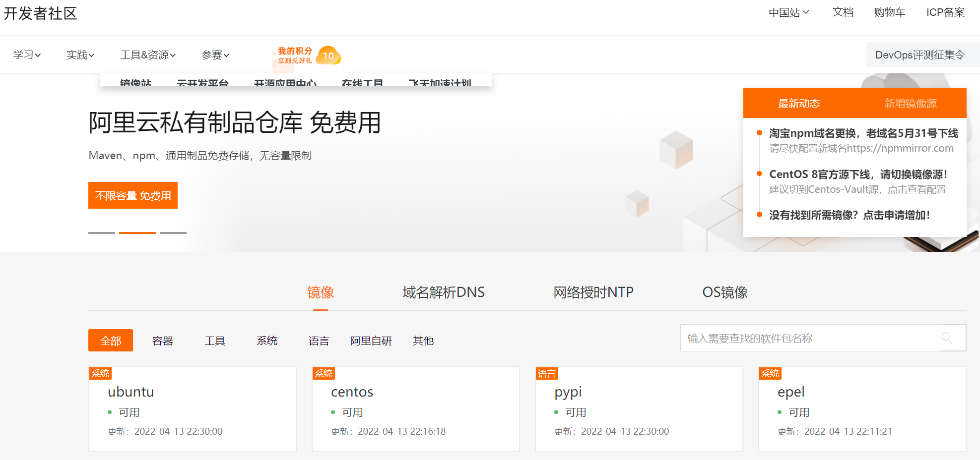
Task: Click the 语言 tag on the pypi card
Action: click(x=547, y=373)
